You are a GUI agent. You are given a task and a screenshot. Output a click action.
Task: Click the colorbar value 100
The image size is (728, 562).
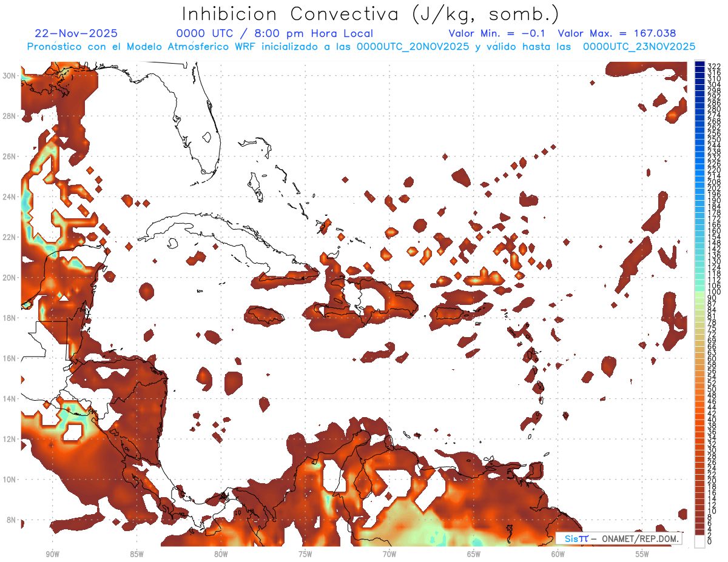[x=714, y=292]
